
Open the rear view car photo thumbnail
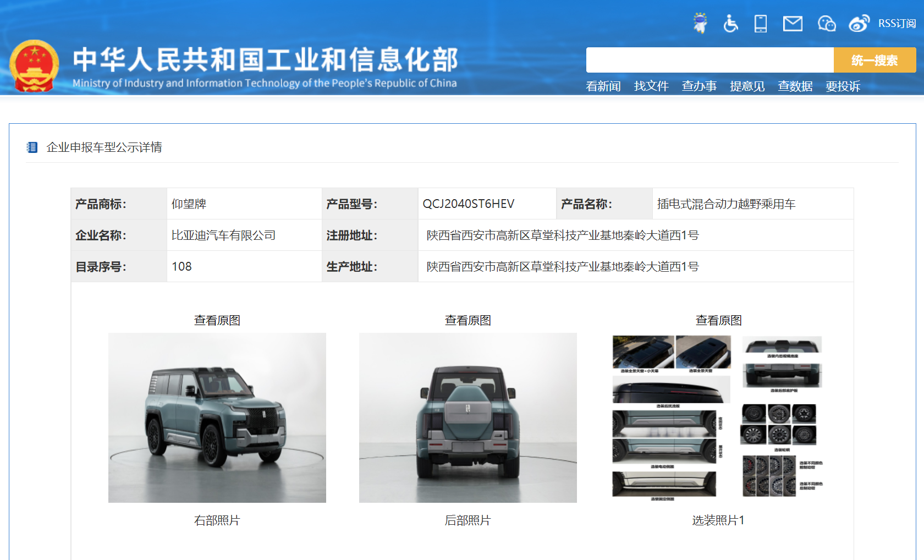coord(468,418)
